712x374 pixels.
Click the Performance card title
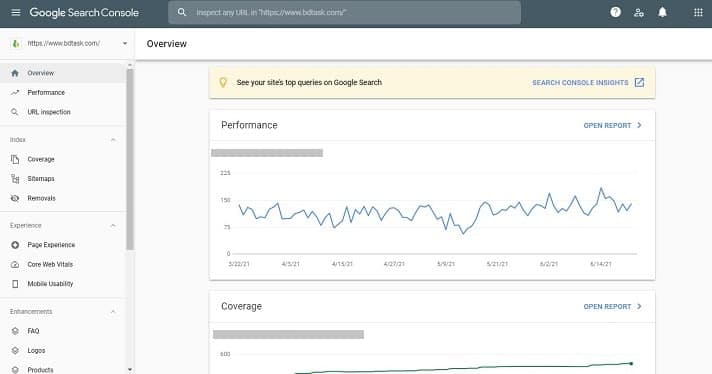point(249,125)
